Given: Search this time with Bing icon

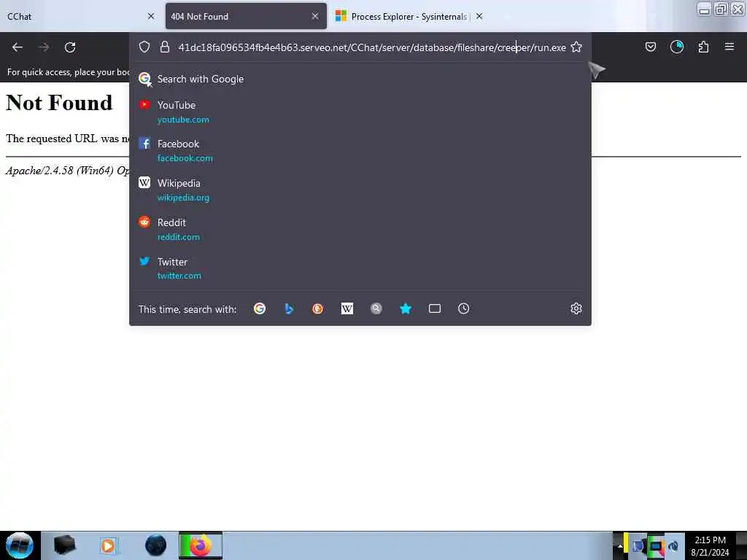Looking at the screenshot, I should pyautogui.click(x=289, y=308).
